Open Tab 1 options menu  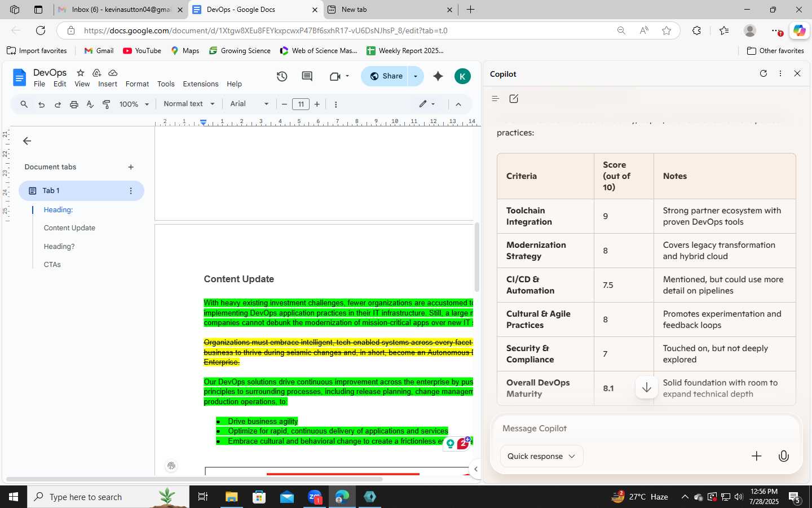click(131, 191)
